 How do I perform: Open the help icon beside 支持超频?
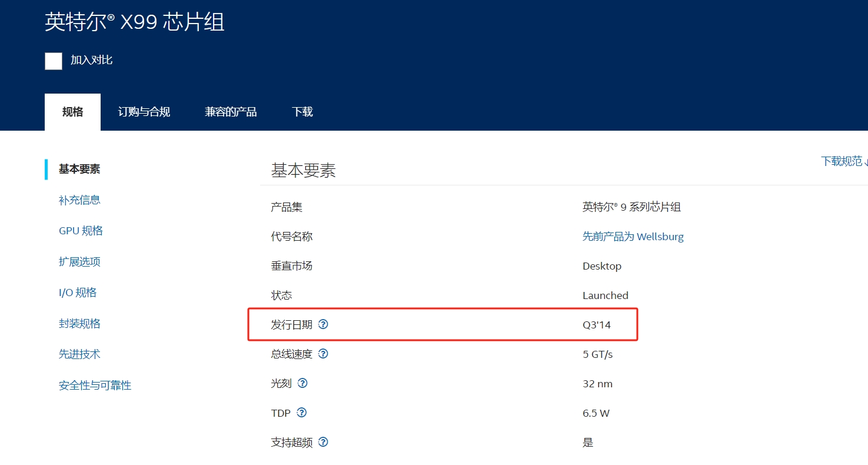[x=322, y=442]
